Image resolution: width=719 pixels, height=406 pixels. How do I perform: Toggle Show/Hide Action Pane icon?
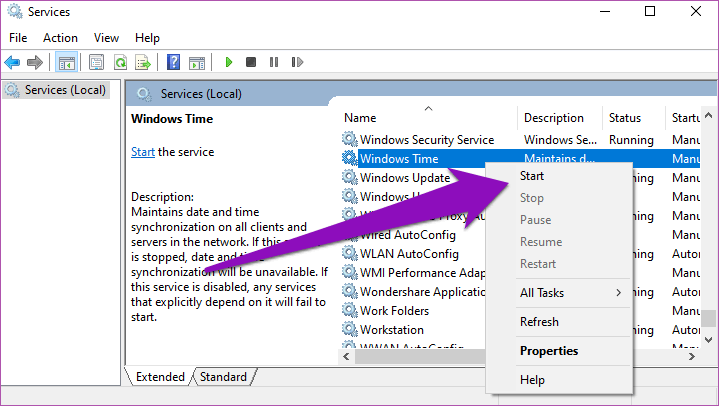click(197, 62)
